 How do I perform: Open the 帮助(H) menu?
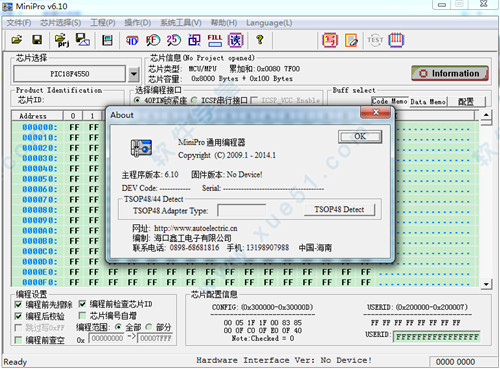[x=224, y=23]
